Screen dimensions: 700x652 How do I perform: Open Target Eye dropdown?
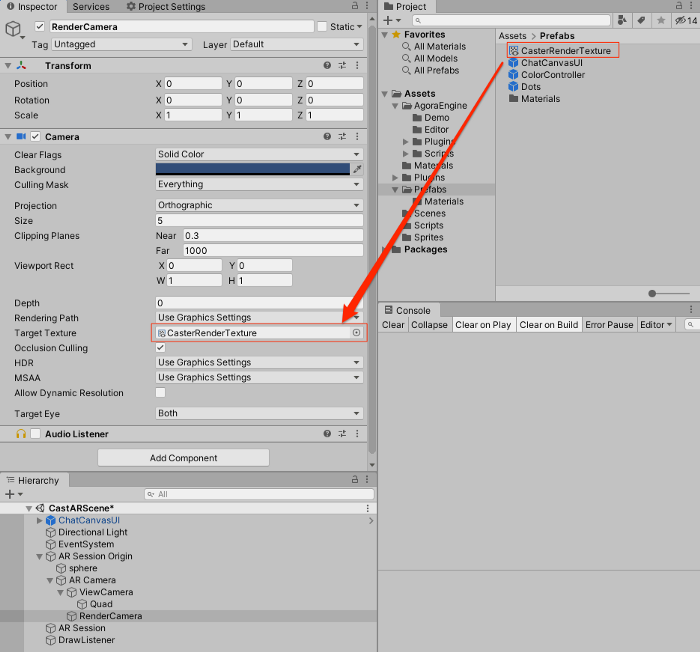pyautogui.click(x=259, y=413)
